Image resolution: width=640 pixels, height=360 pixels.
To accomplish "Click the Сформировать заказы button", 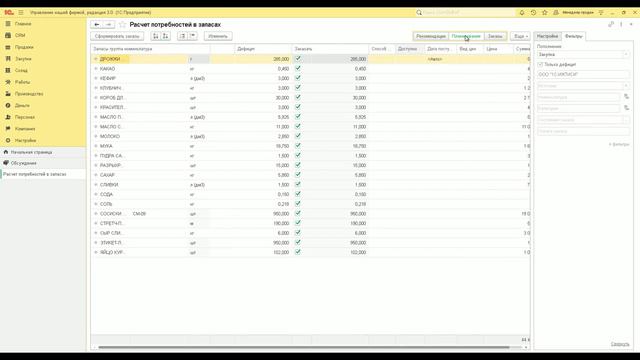I will coord(117,36).
